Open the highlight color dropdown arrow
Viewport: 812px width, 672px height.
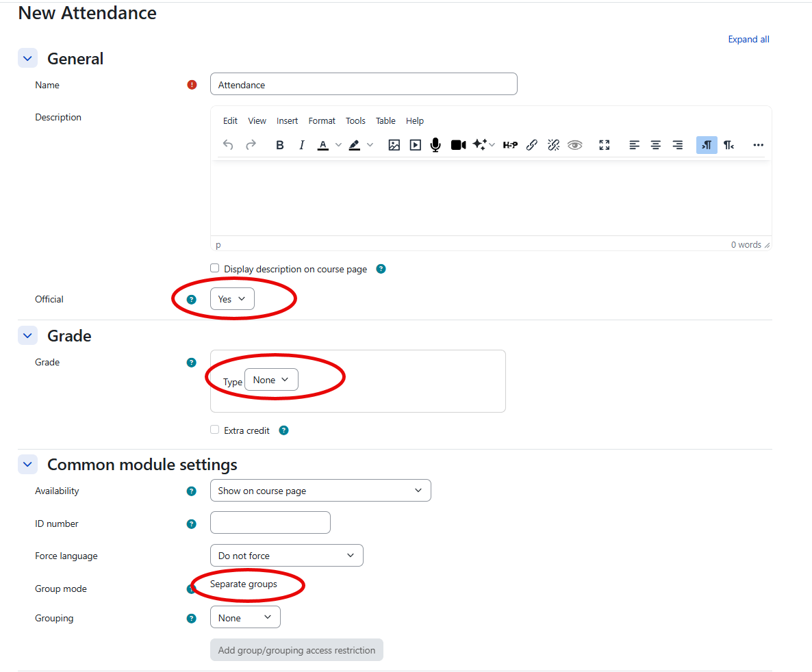click(x=370, y=145)
